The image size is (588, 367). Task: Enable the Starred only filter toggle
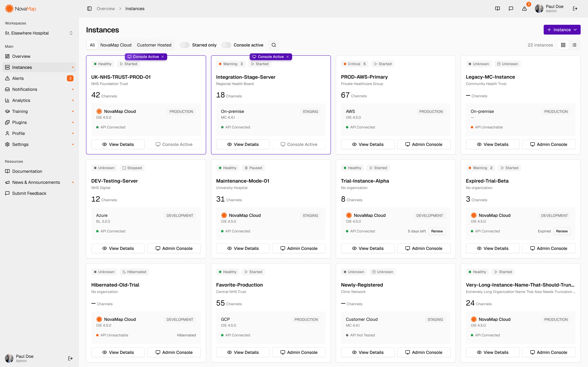click(x=185, y=45)
